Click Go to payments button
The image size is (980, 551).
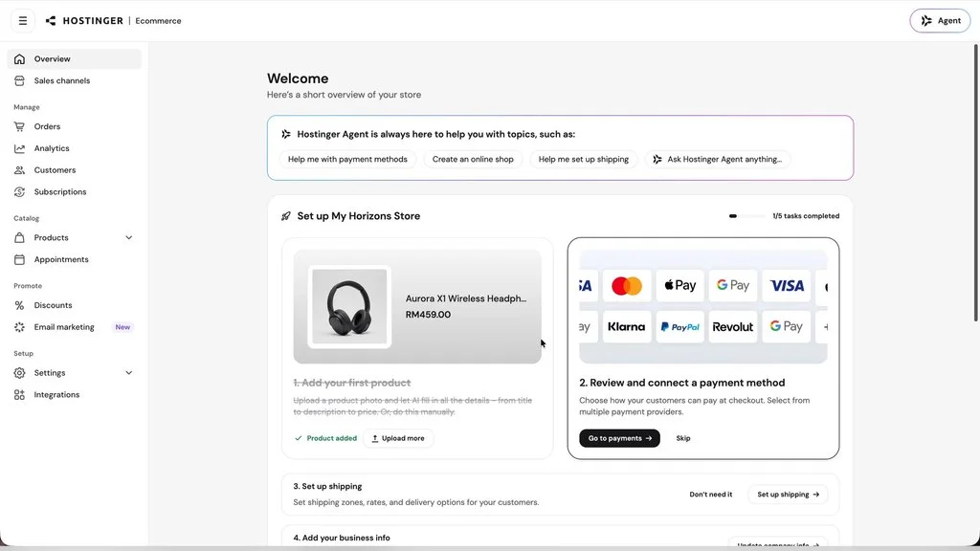point(619,438)
